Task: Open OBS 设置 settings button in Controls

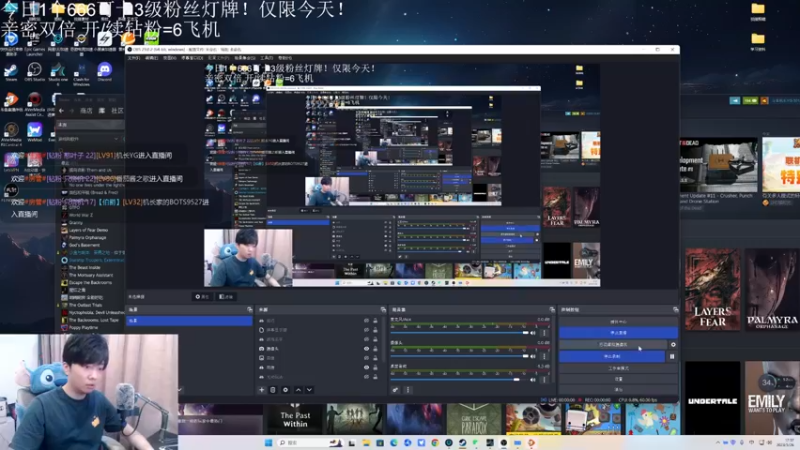Action: coord(618,379)
